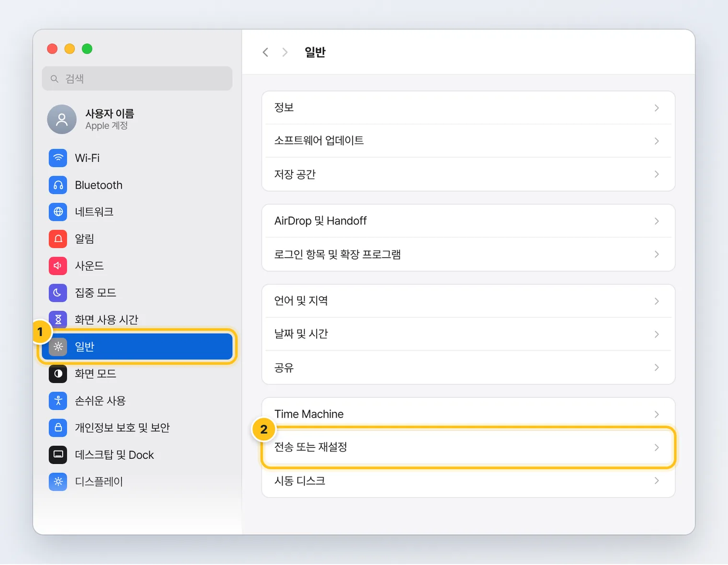Select the globe 네트워크 icon

58,212
